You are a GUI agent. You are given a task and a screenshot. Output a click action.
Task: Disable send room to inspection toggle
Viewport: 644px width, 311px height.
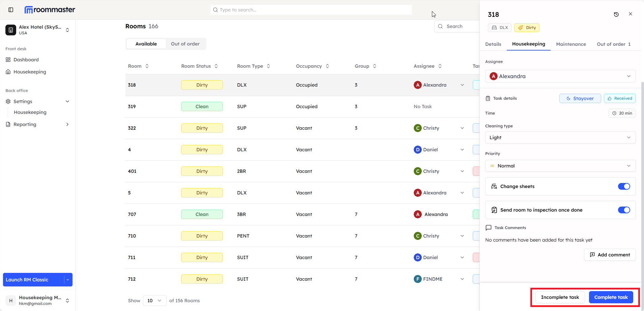[624, 210]
